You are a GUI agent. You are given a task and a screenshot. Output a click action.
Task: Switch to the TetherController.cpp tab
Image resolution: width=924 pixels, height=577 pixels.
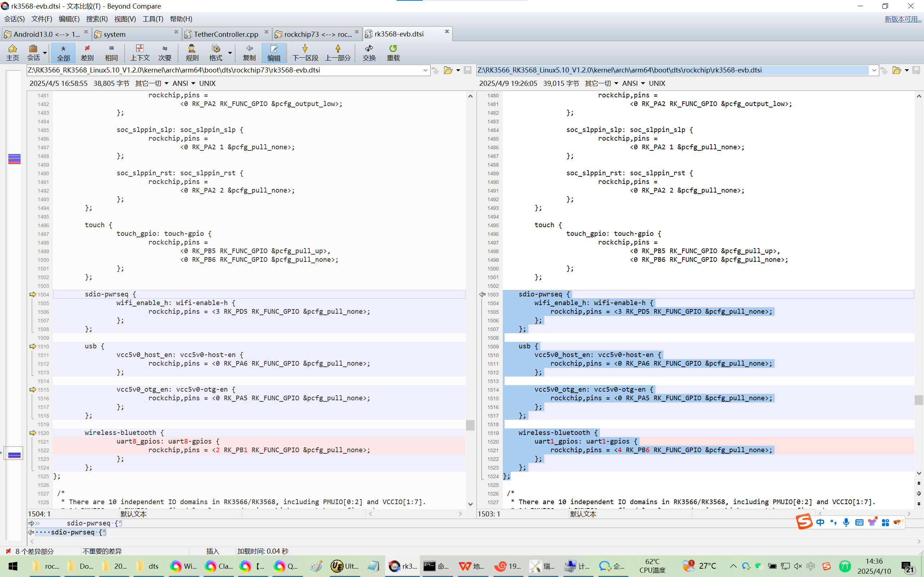click(x=226, y=34)
